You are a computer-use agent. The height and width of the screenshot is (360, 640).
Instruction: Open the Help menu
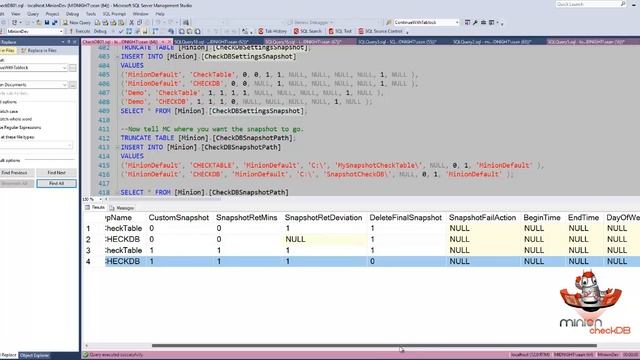(x=160, y=13)
